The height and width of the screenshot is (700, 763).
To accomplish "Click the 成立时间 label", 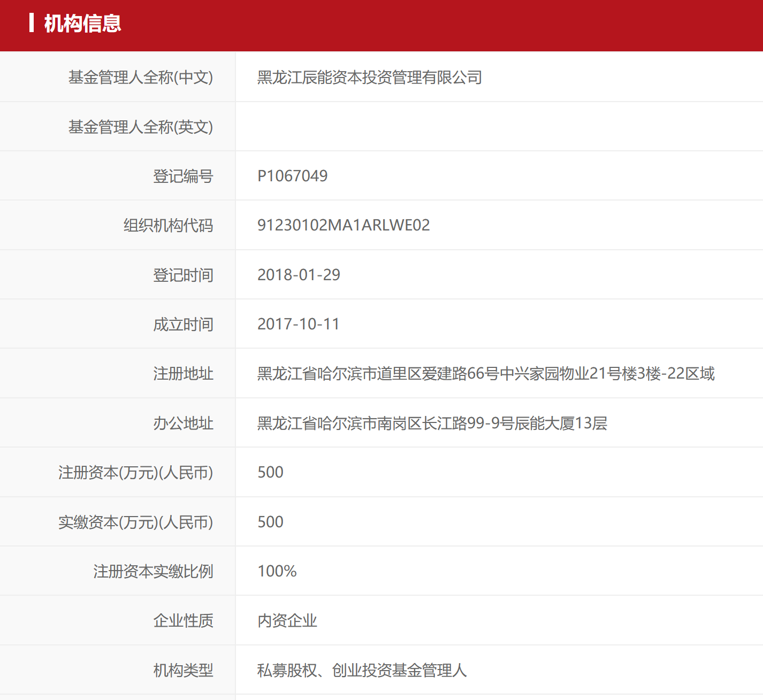I will click(183, 324).
